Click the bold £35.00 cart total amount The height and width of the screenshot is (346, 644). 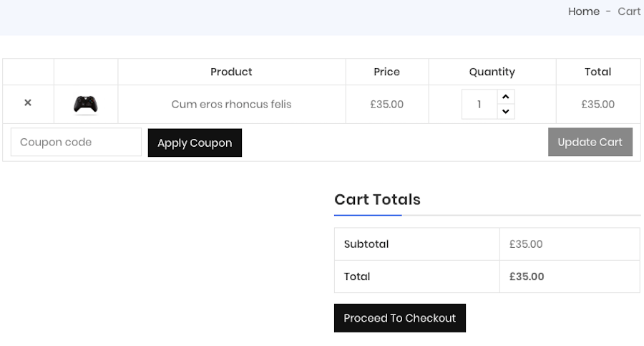click(x=527, y=277)
